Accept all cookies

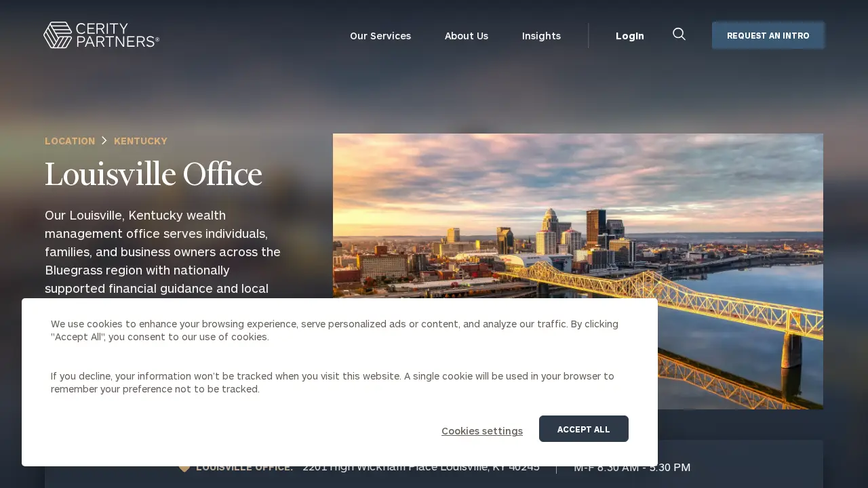[x=584, y=429]
